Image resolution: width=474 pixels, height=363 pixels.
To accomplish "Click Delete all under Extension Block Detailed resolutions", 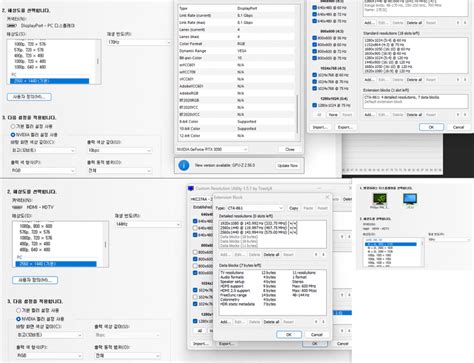I will [x=271, y=255].
